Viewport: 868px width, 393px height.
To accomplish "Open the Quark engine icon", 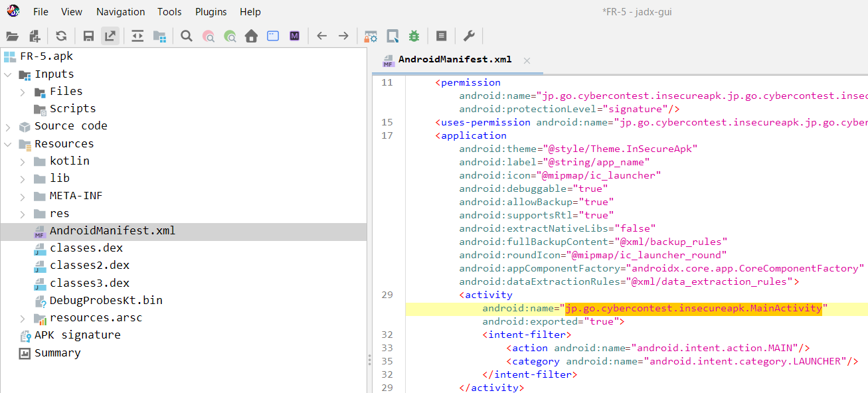I will (x=392, y=36).
